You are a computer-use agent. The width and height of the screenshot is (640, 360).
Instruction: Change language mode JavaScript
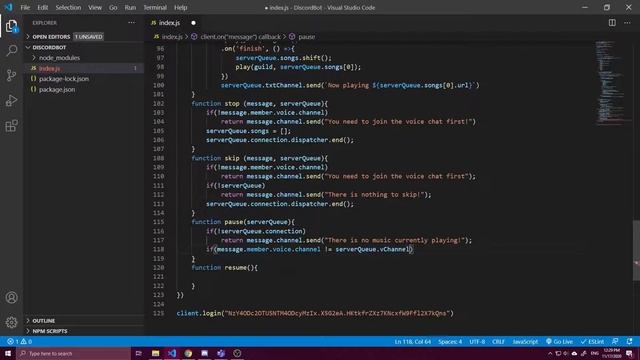[525, 342]
